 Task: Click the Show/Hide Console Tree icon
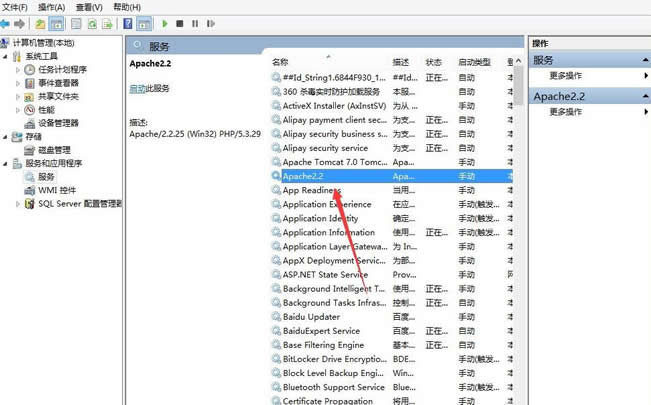click(56, 24)
